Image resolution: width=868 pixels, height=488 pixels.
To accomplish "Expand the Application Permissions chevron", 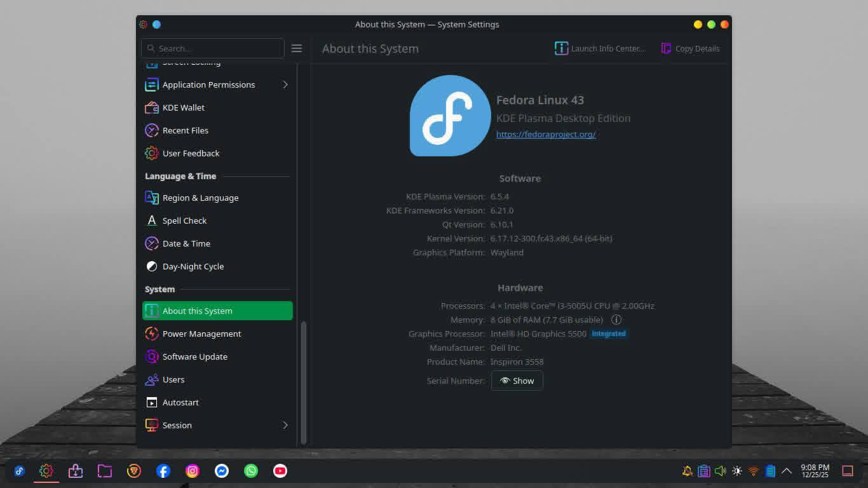I will (x=285, y=85).
